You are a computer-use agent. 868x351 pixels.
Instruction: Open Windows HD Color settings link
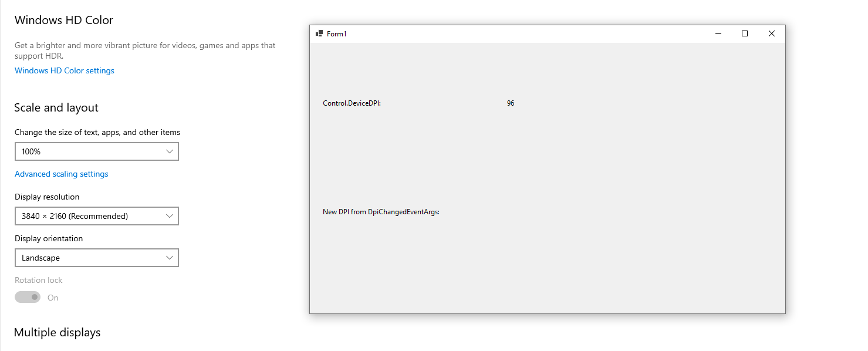pos(65,70)
